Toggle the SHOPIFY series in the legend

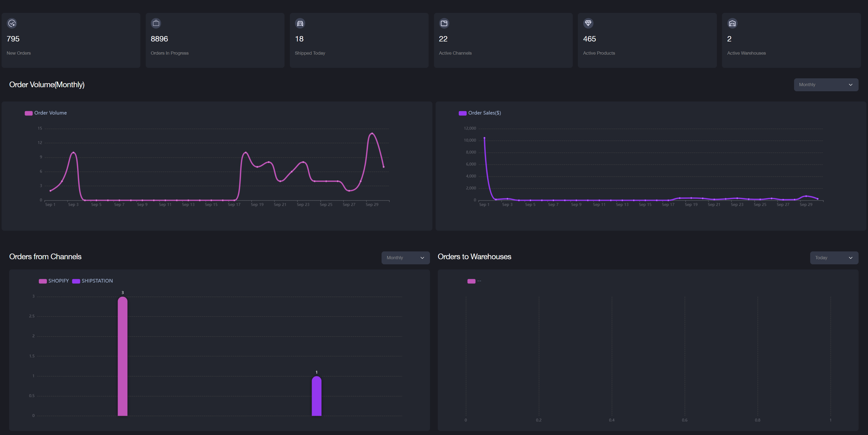click(54, 281)
